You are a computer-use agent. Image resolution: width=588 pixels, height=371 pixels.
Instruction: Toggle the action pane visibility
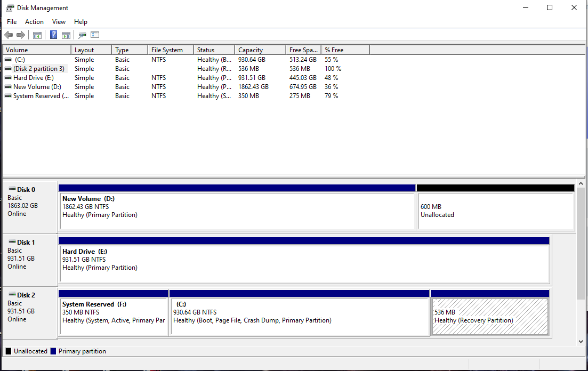(x=66, y=35)
